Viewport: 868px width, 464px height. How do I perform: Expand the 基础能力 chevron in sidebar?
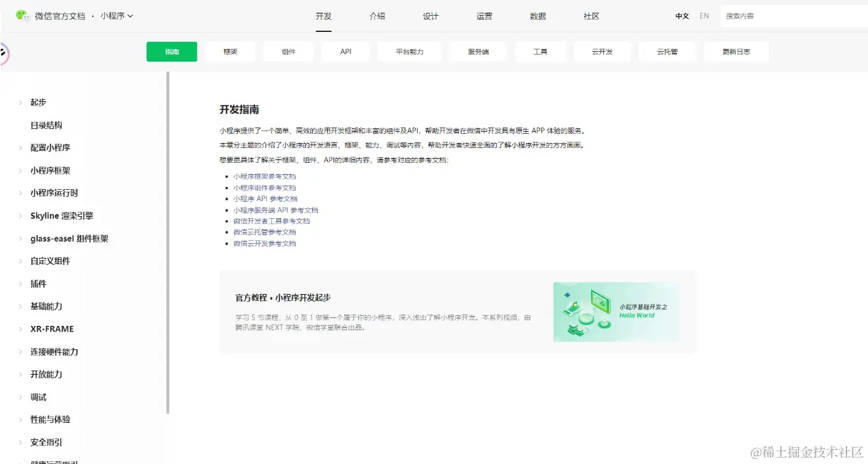point(20,307)
